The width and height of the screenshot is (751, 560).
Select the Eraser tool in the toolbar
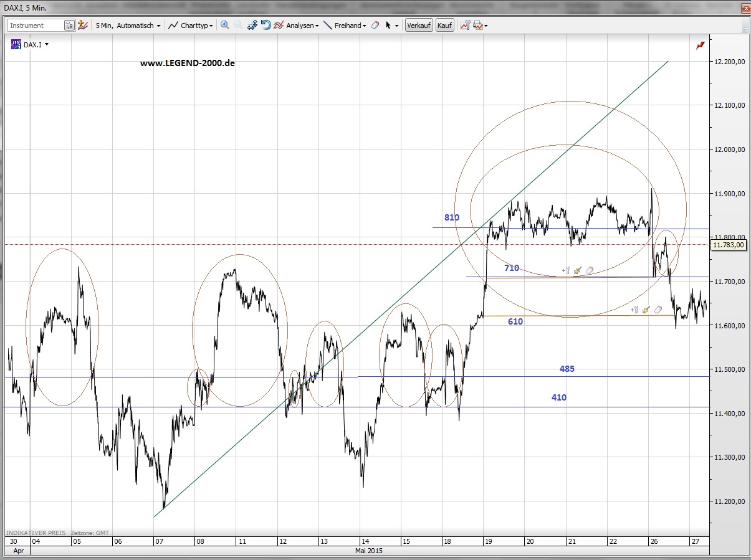tap(375, 25)
